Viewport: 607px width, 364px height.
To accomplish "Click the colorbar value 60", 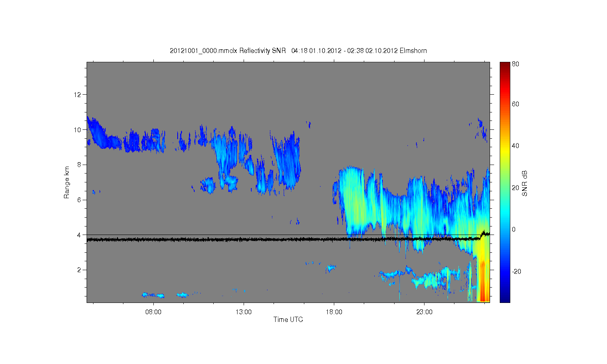I will pos(516,104).
